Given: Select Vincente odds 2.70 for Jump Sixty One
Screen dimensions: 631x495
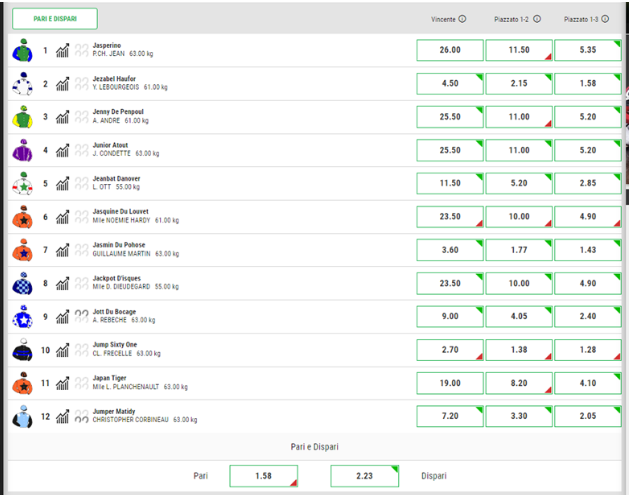Looking at the screenshot, I should 450,351.
